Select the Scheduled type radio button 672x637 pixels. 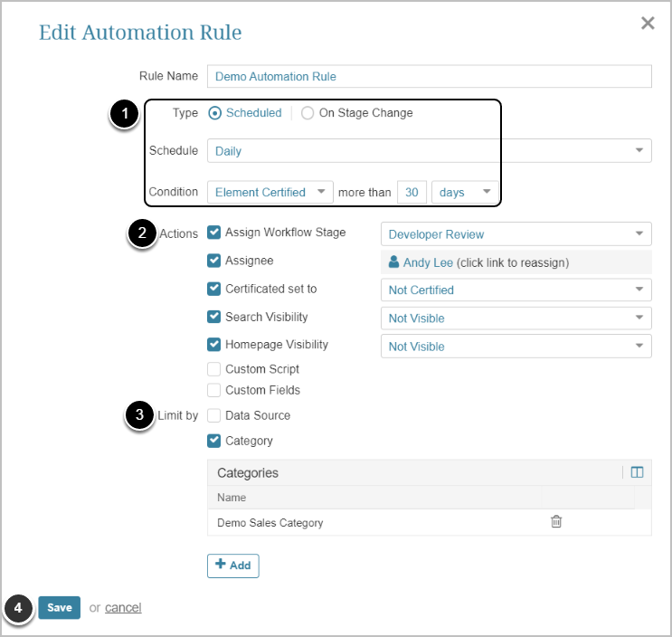click(x=215, y=113)
